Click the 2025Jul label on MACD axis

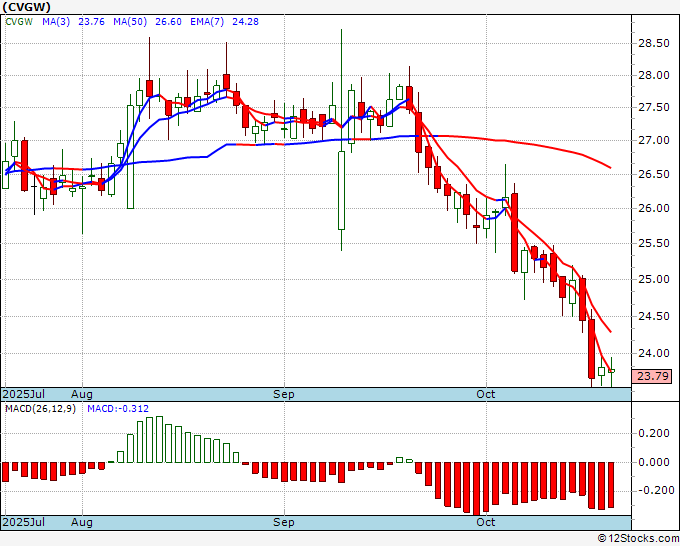[x=24, y=522]
